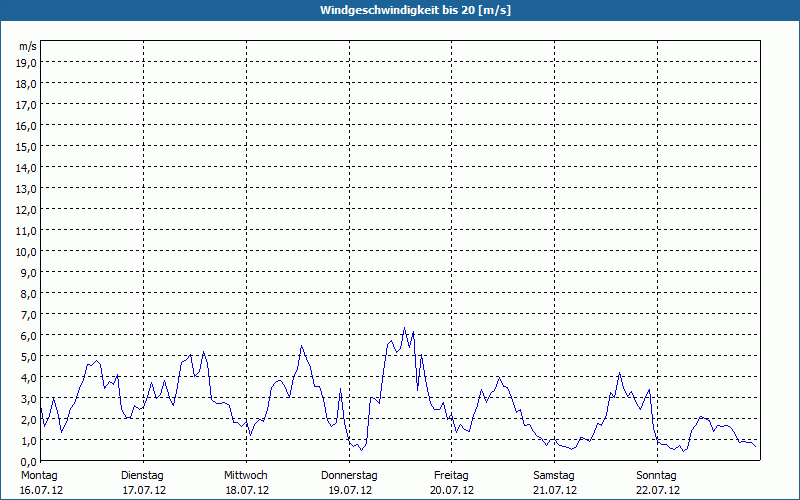This screenshot has height=500, width=800.
Task: Select the date "22.07.12" under Sonntag
Action: point(658,490)
